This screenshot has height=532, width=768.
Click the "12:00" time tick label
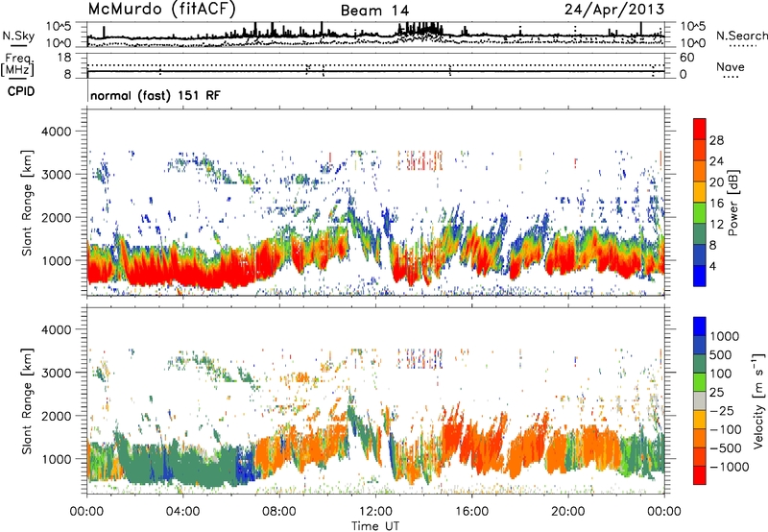375,512
